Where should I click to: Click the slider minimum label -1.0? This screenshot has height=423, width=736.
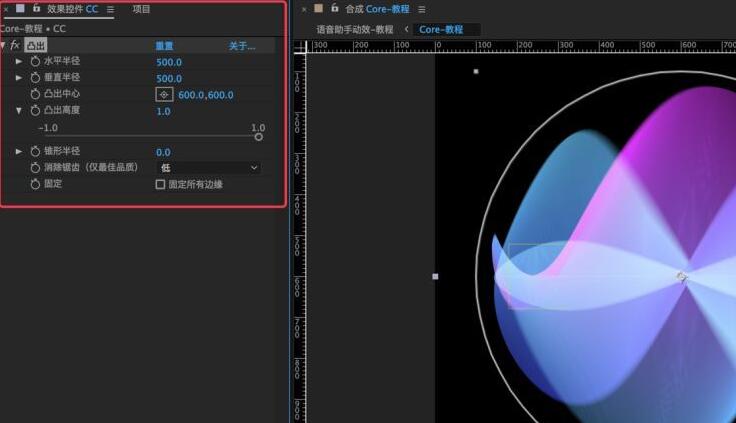coord(48,128)
